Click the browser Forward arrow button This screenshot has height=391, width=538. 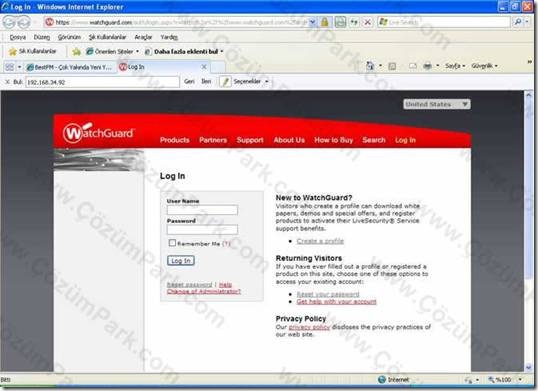click(24, 22)
